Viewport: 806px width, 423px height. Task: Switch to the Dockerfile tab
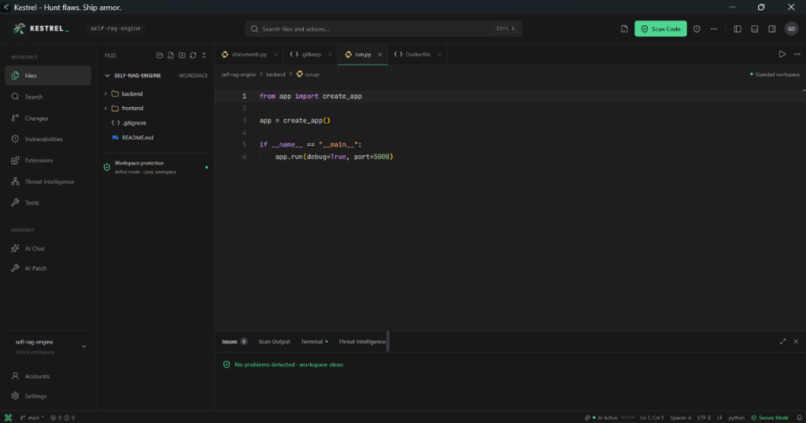pyautogui.click(x=417, y=54)
